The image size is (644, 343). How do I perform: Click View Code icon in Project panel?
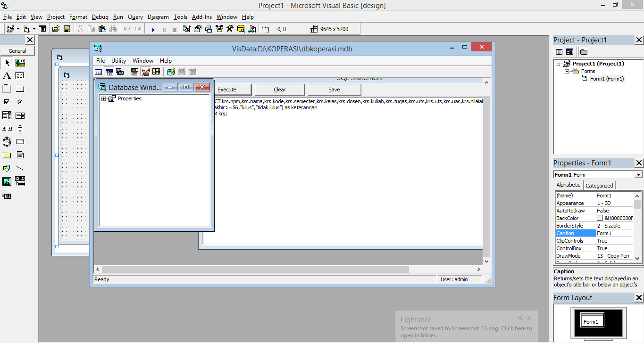click(x=559, y=52)
